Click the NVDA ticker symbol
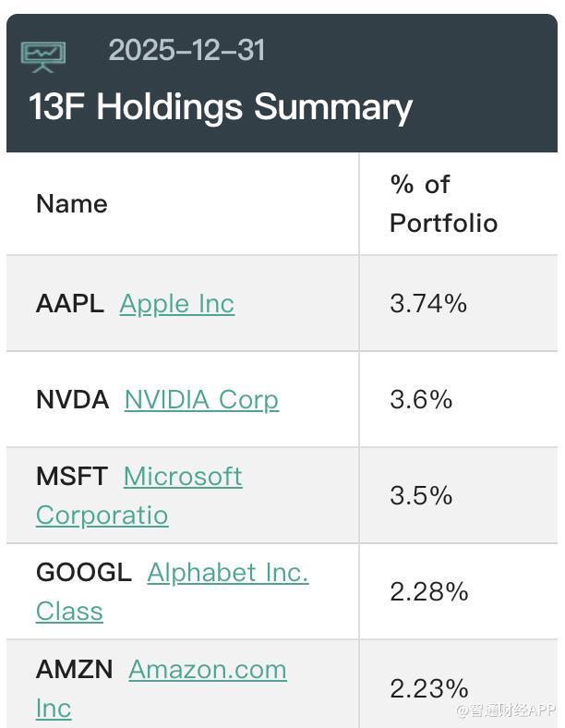 pyautogui.click(x=73, y=400)
